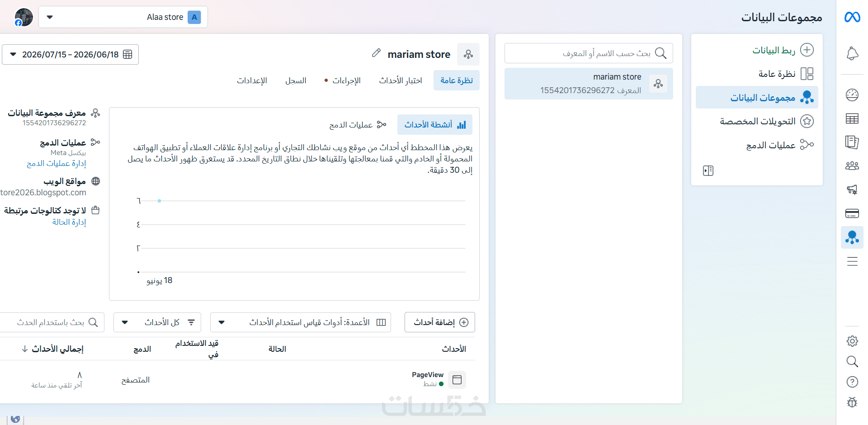Switch to الإعدادات (Settings) tab
This screenshot has height=425, width=868.
(x=252, y=80)
